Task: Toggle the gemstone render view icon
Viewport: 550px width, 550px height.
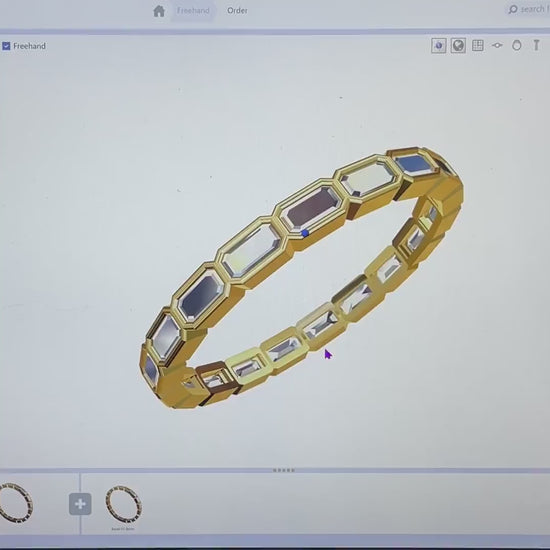Action: point(438,46)
